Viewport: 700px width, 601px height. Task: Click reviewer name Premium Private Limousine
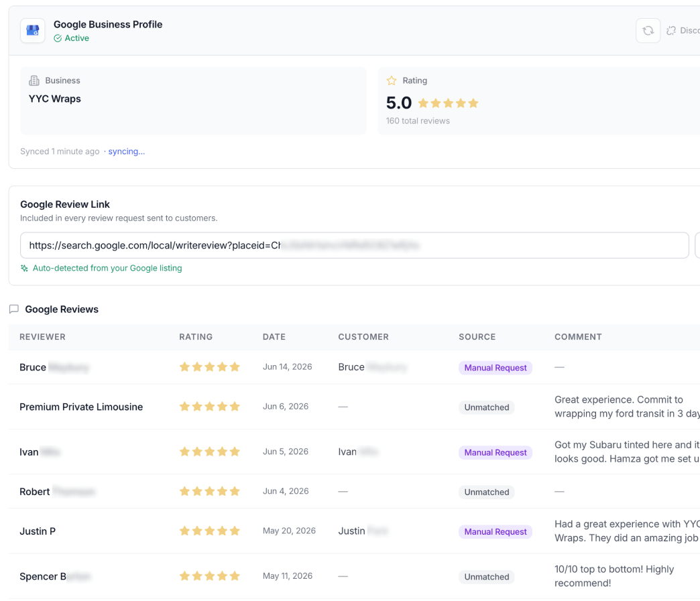(x=81, y=407)
